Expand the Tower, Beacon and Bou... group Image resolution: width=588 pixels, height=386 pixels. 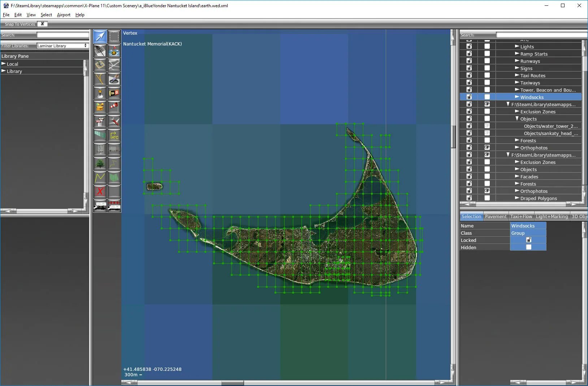point(517,90)
